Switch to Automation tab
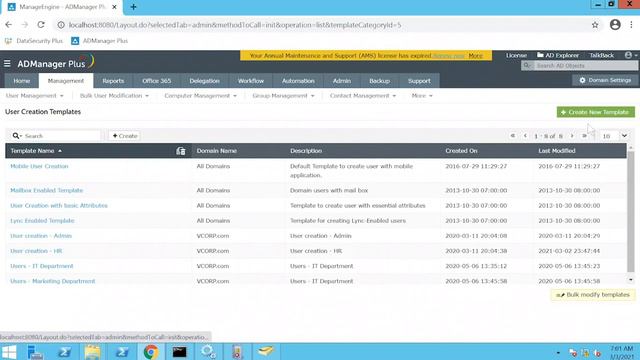This screenshot has height=360, width=640. click(x=298, y=81)
